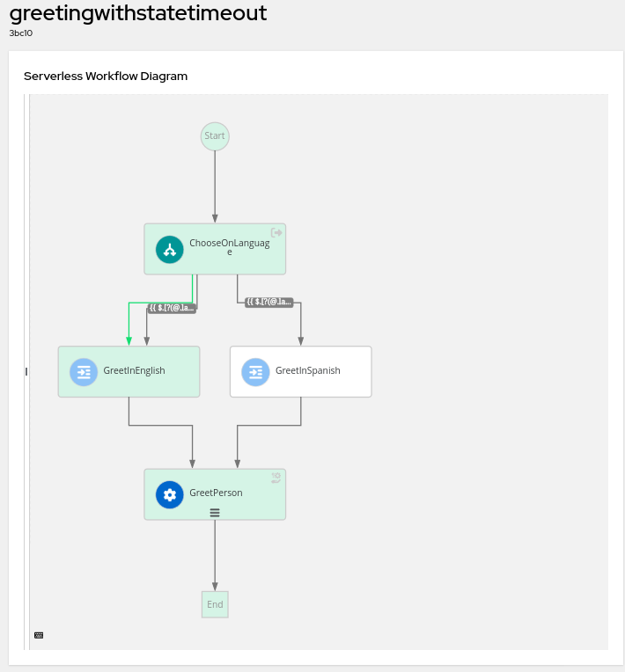Image resolution: width=625 pixels, height=672 pixels.
Task: Select the GreetInEnglish state label
Action: [x=134, y=370]
